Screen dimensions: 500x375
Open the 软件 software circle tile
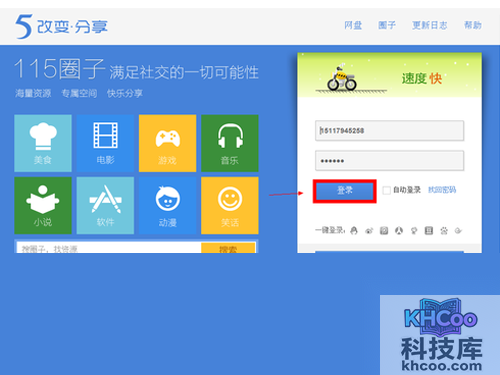point(105,206)
